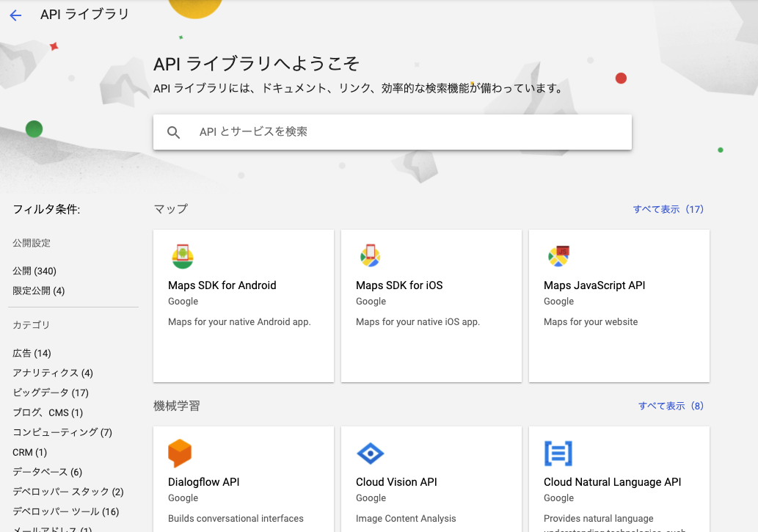The width and height of the screenshot is (758, 532).
Task: Filter by 公開 (340)
Action: point(34,271)
